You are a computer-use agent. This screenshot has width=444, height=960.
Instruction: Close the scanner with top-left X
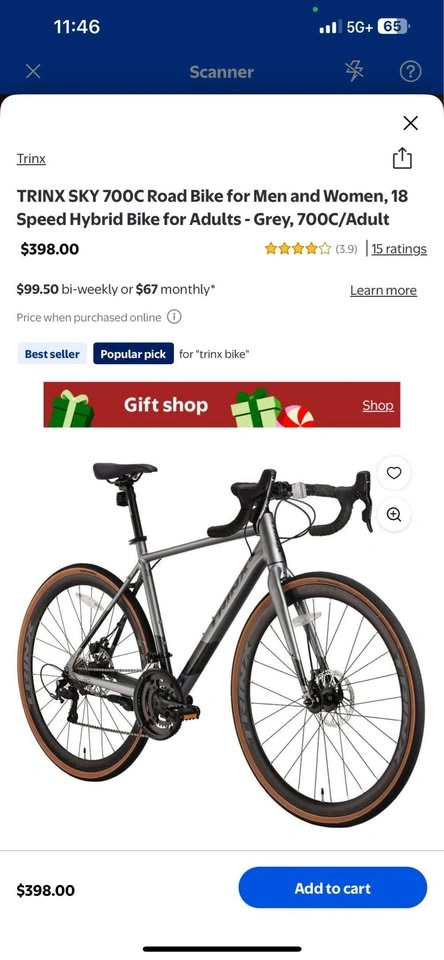[x=33, y=72]
